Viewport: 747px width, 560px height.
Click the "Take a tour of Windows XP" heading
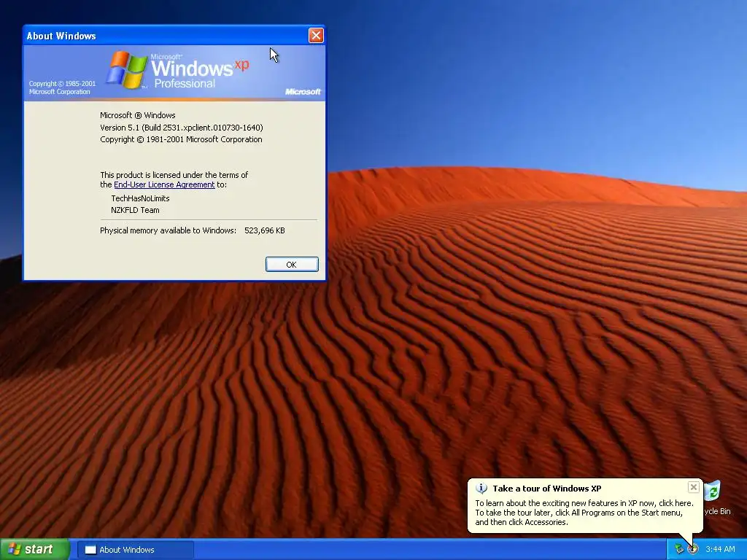pos(547,489)
